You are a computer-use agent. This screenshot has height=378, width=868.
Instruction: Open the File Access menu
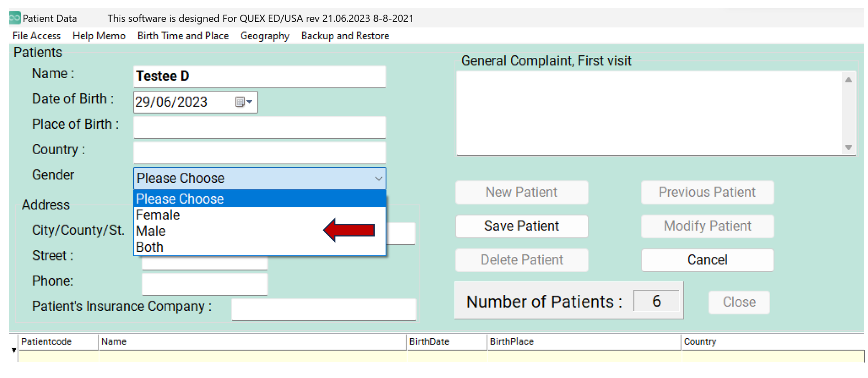[x=37, y=36]
